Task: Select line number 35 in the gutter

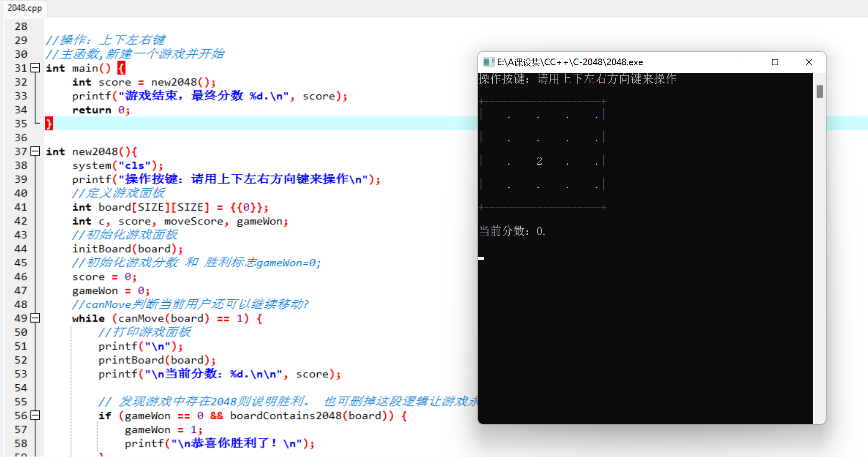Action: [21, 123]
